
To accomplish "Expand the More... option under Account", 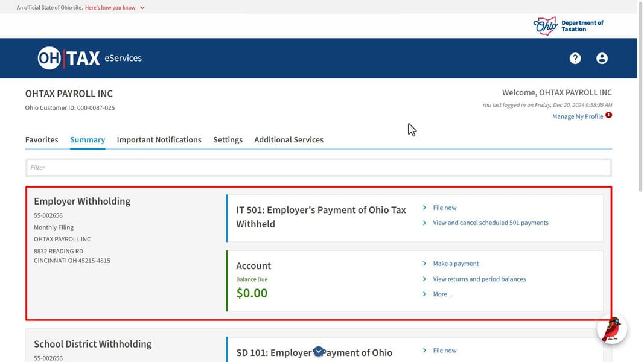I will (442, 294).
